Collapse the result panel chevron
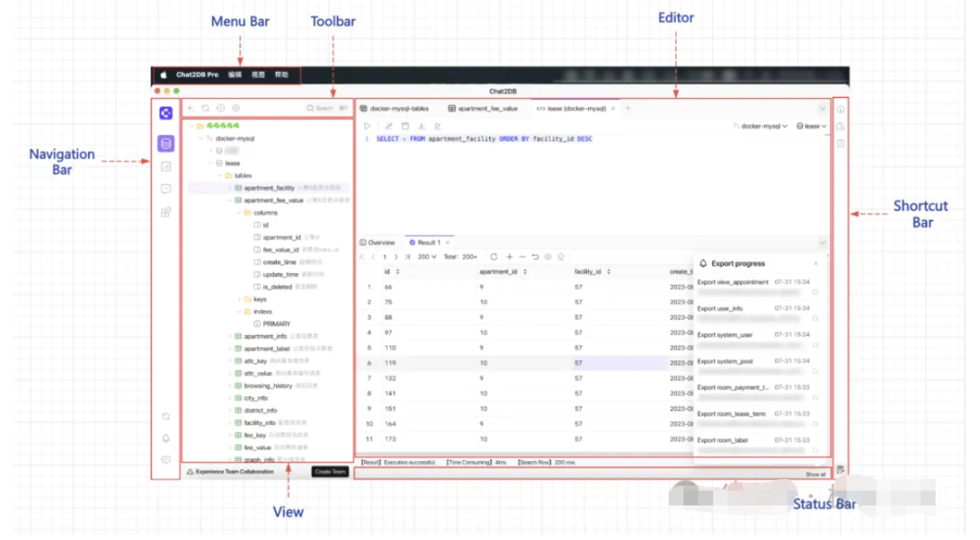The width and height of the screenshot is (980, 540). tap(822, 242)
